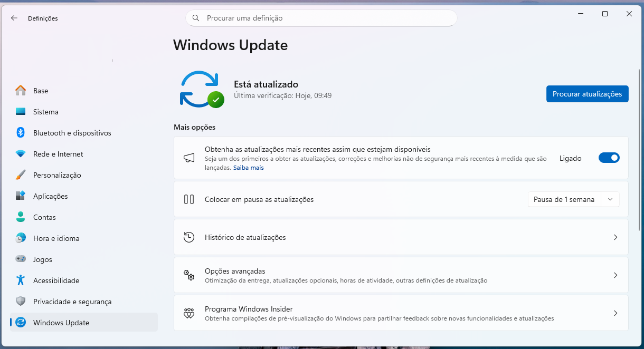Open the Saiba mais link
The width and height of the screenshot is (644, 349).
(x=249, y=168)
